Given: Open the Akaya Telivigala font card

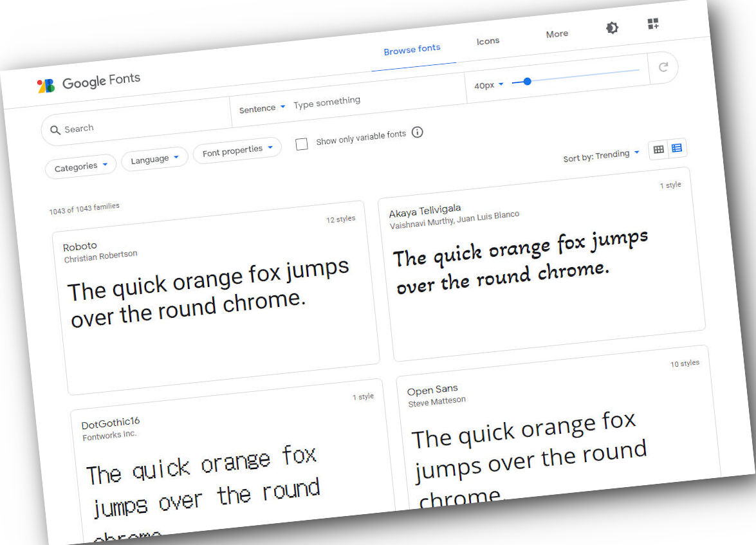Looking at the screenshot, I should tap(542, 264).
